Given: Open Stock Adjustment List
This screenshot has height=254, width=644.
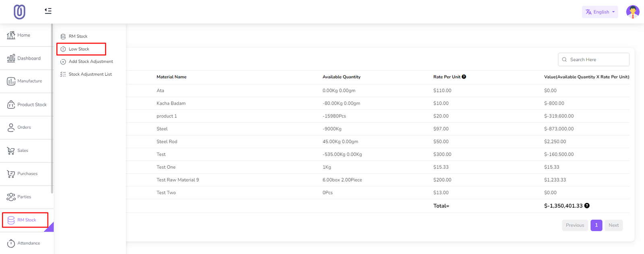Looking at the screenshot, I should 90,74.
